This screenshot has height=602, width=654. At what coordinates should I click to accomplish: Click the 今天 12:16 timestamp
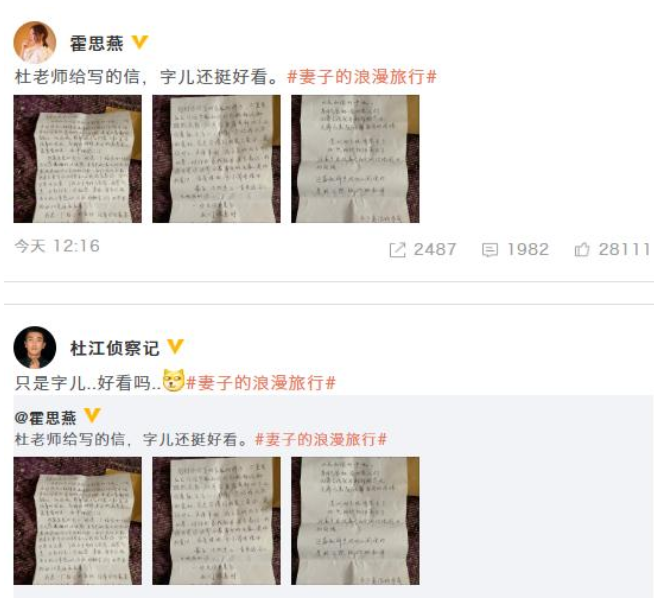coord(57,246)
